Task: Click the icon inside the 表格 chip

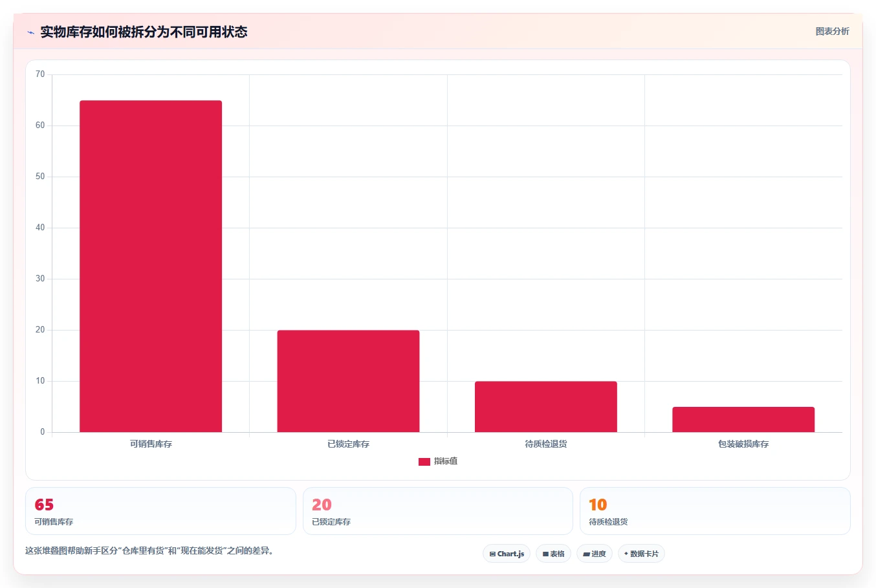Action: tap(545, 554)
